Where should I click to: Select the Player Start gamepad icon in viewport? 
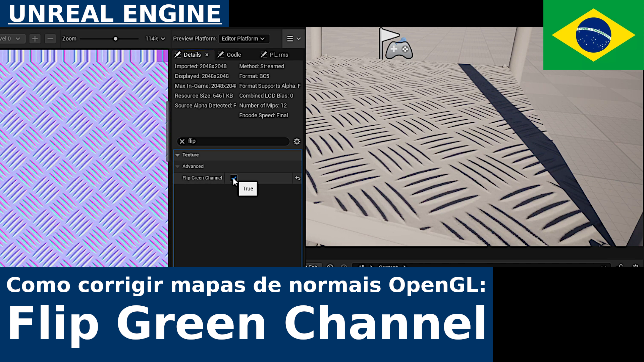399,49
